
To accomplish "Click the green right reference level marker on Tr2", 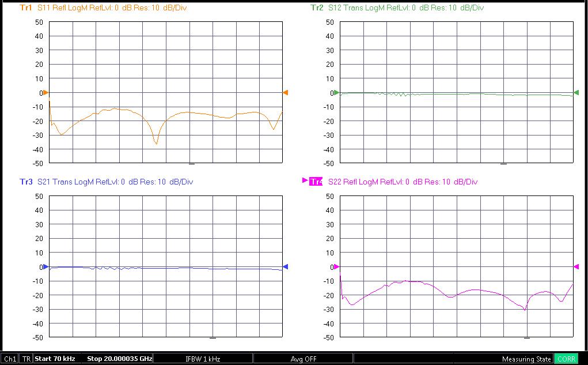I will point(576,92).
